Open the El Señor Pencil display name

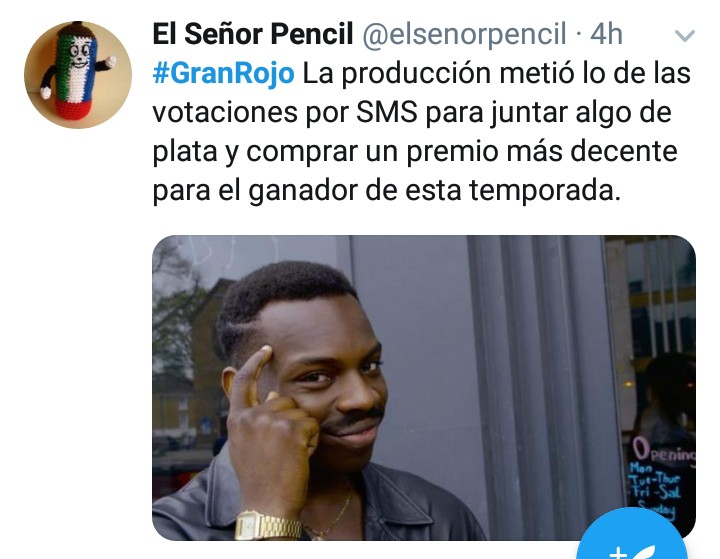253,34
